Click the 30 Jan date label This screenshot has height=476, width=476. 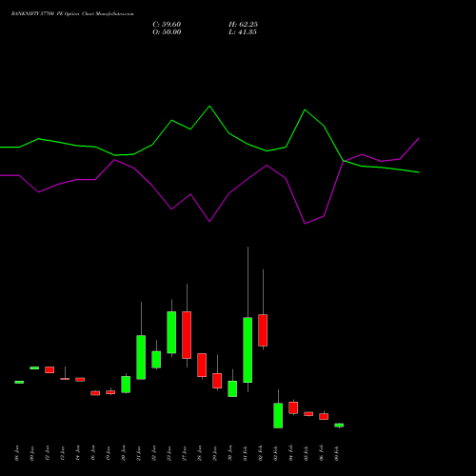pyautogui.click(x=230, y=453)
